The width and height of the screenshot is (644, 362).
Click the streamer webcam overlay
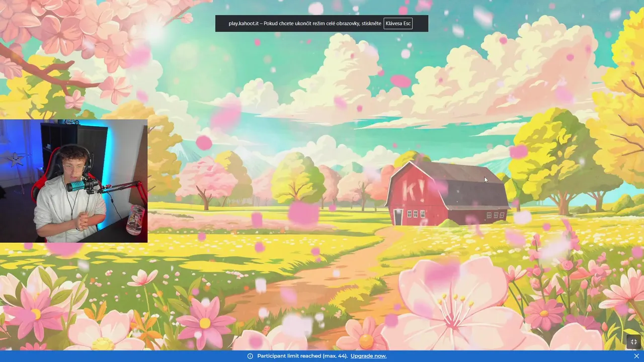(73, 181)
